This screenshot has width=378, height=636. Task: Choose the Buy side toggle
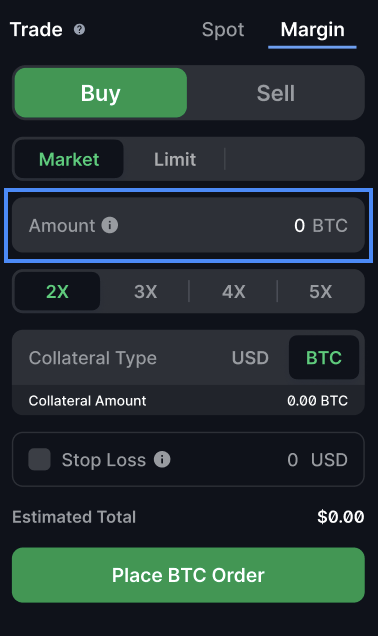[x=101, y=93]
